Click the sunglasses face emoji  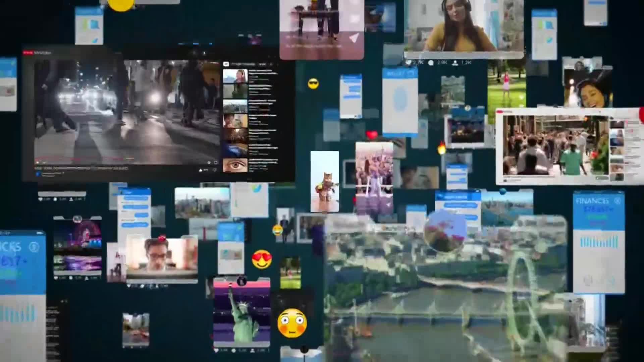click(313, 84)
